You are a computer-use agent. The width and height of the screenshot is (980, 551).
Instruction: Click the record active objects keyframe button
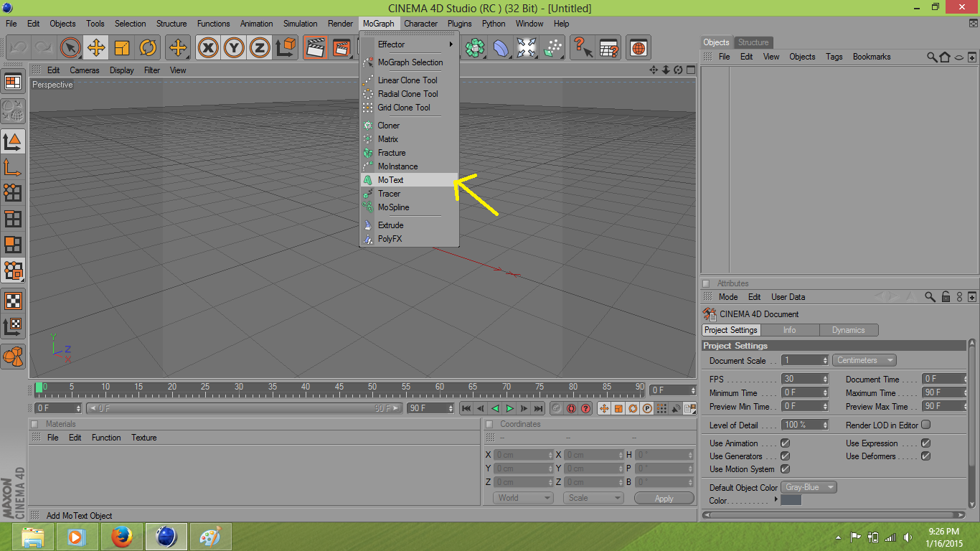tap(557, 409)
